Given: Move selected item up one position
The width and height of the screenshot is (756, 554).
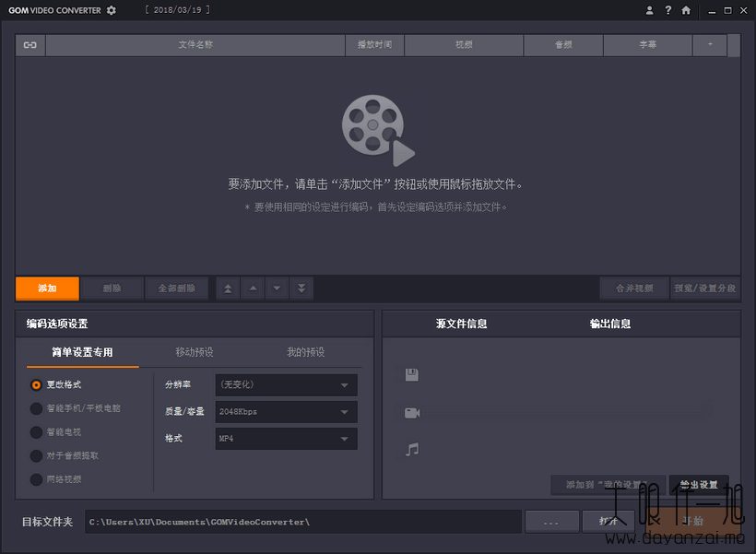Looking at the screenshot, I should [x=253, y=289].
